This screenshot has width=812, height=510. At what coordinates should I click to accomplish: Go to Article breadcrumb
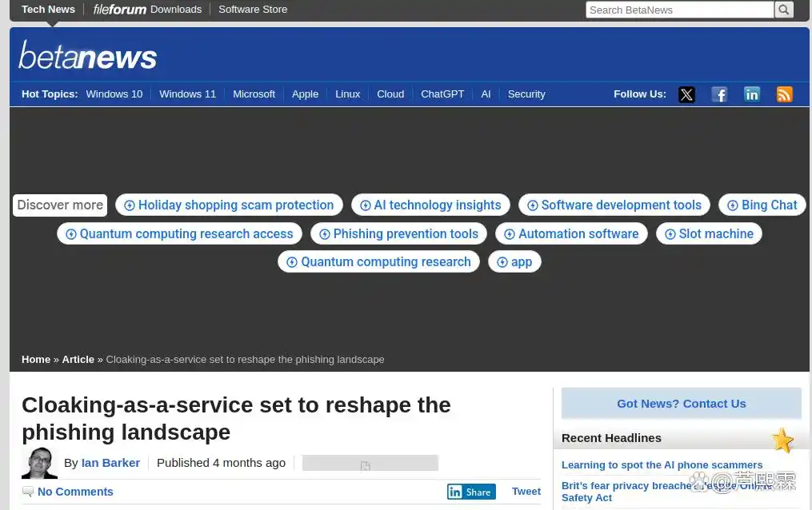(x=78, y=360)
